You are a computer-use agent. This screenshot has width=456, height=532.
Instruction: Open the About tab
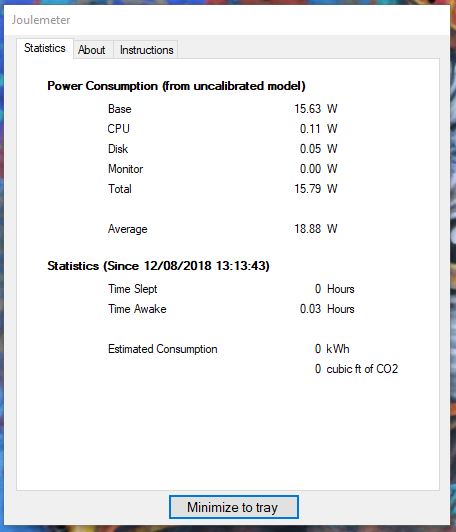92,50
